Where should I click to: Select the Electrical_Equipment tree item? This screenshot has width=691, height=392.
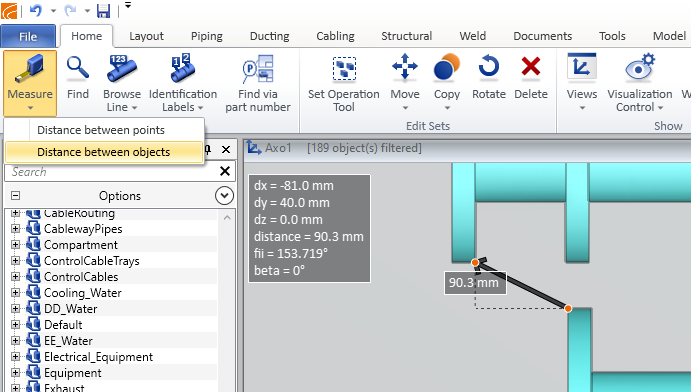[x=98, y=357]
